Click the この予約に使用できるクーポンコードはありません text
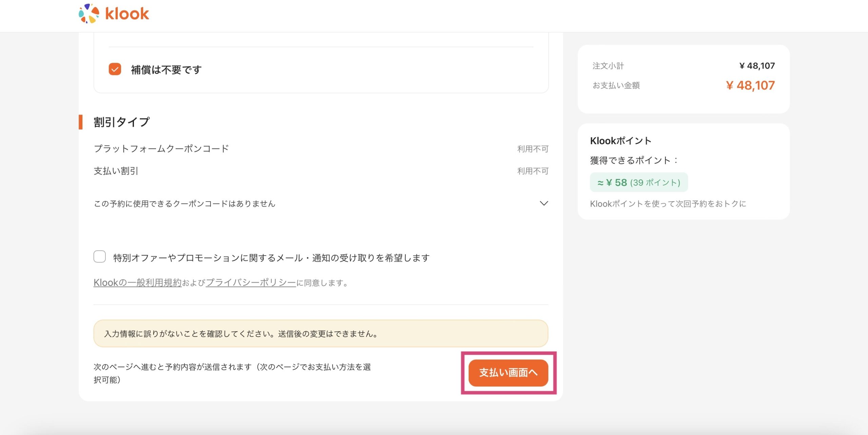 (184, 204)
